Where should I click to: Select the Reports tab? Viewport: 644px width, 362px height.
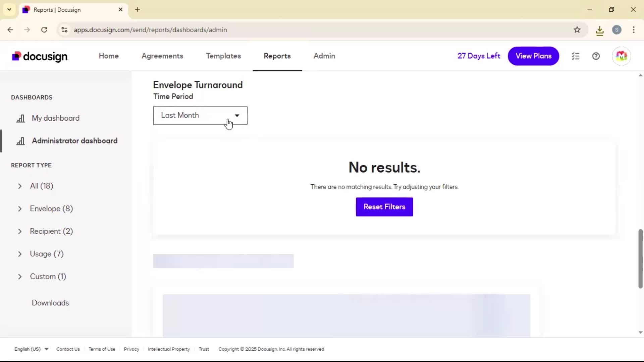[x=277, y=56]
